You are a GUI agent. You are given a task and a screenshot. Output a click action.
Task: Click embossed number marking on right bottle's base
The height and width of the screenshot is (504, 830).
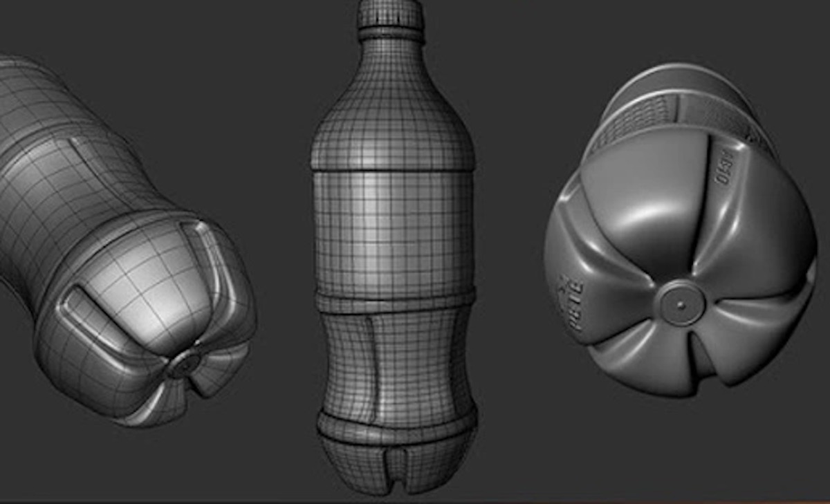pyautogui.click(x=725, y=167)
